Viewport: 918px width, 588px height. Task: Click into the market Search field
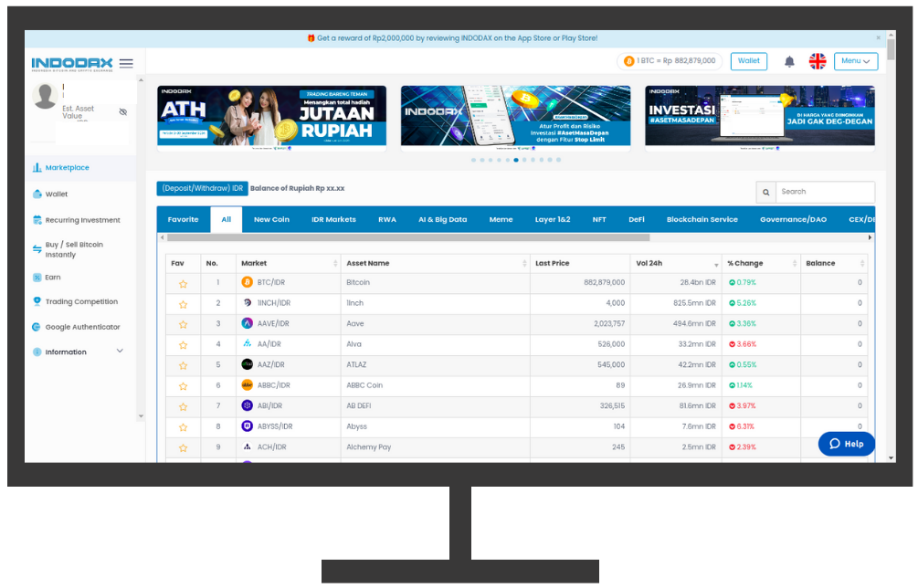pos(825,192)
